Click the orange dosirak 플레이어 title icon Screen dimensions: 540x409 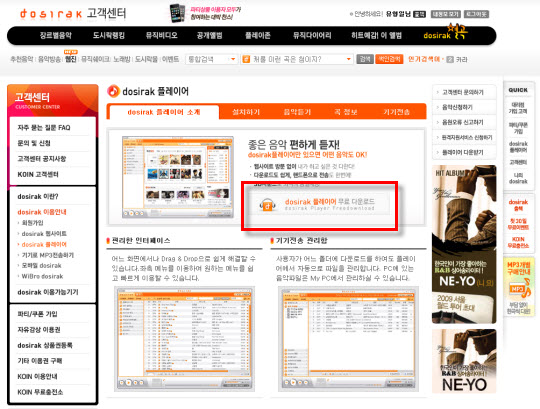113,91
